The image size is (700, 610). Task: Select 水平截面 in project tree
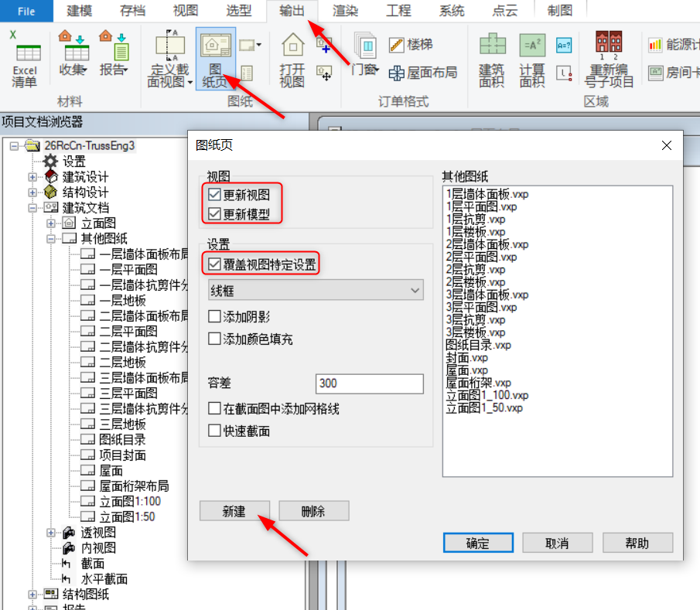(94, 579)
